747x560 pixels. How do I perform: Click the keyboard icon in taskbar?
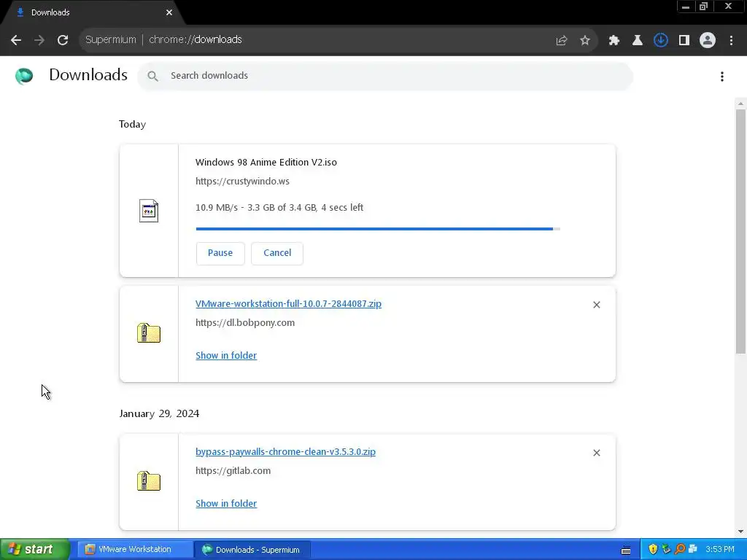pos(626,551)
